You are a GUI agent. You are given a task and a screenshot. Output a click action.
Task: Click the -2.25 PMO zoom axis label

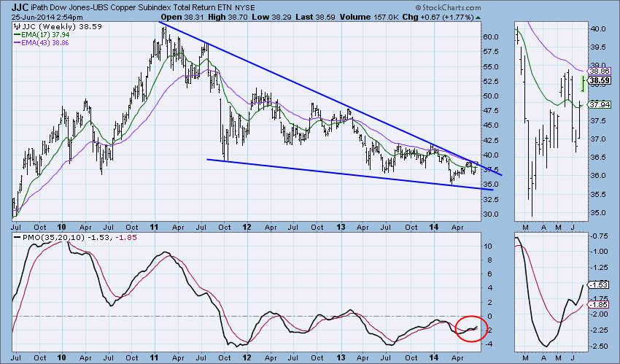(599, 330)
